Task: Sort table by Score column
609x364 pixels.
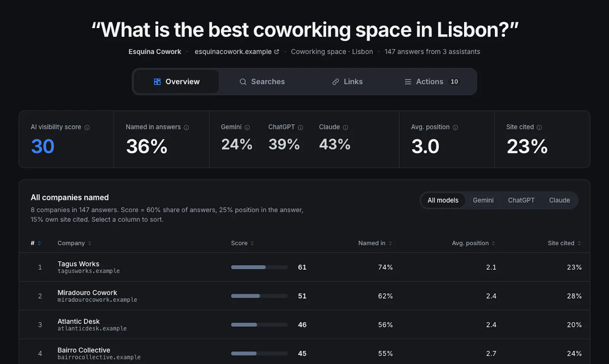Action: click(x=242, y=243)
